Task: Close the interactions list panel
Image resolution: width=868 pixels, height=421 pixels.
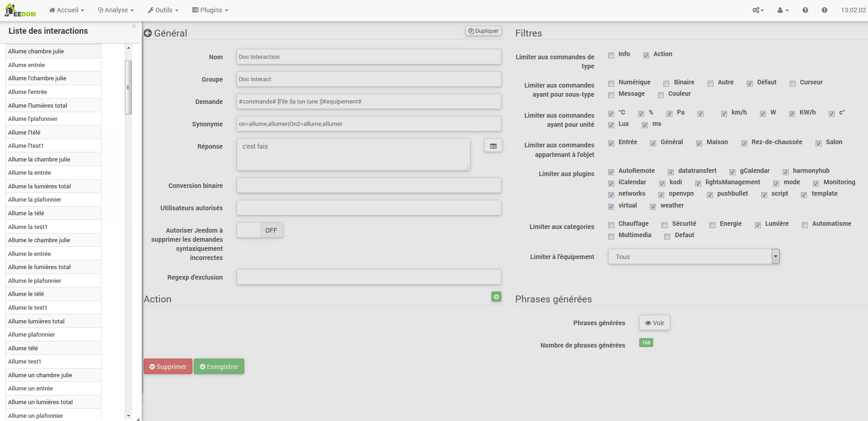Action: (x=134, y=26)
